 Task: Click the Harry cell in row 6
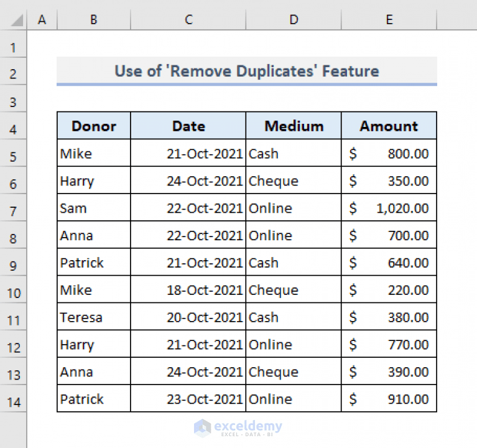94,180
